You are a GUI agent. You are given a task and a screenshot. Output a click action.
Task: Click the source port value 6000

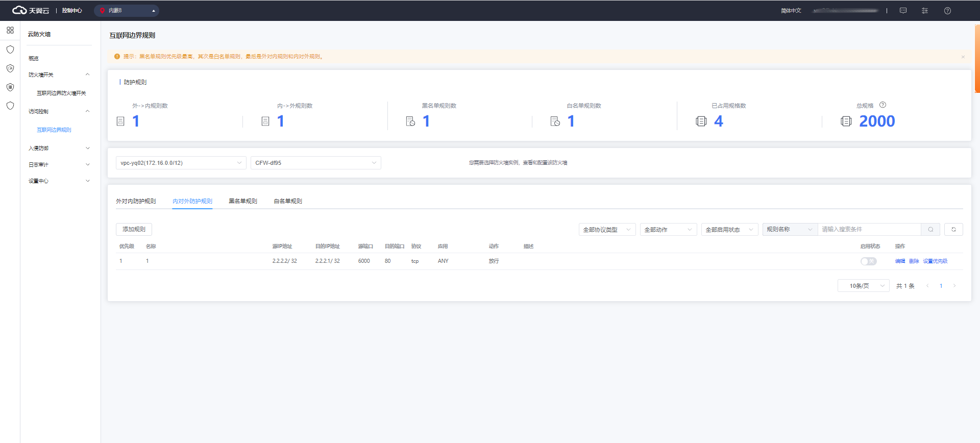[x=364, y=261]
